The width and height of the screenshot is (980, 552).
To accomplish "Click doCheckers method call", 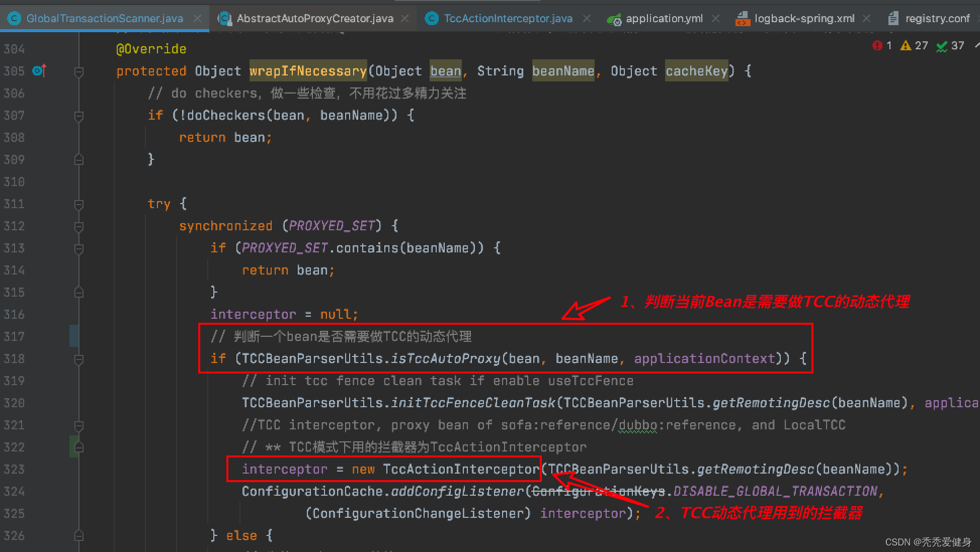I will click(226, 115).
